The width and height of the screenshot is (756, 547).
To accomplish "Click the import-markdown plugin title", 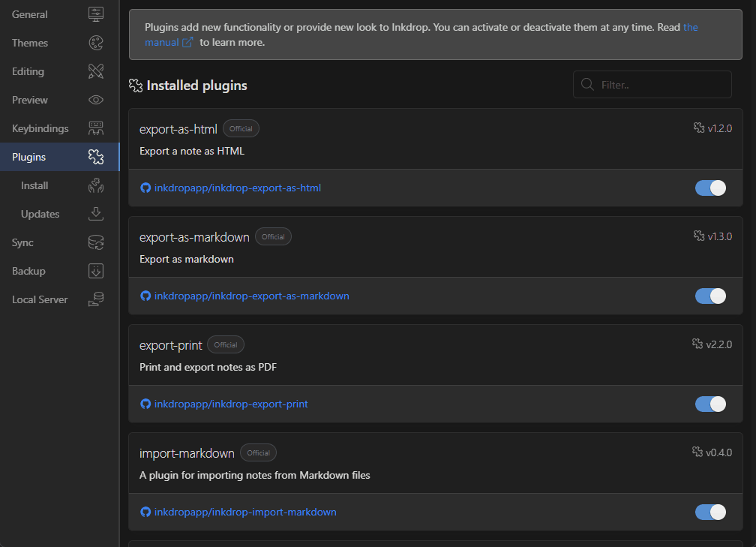I will 187,453.
